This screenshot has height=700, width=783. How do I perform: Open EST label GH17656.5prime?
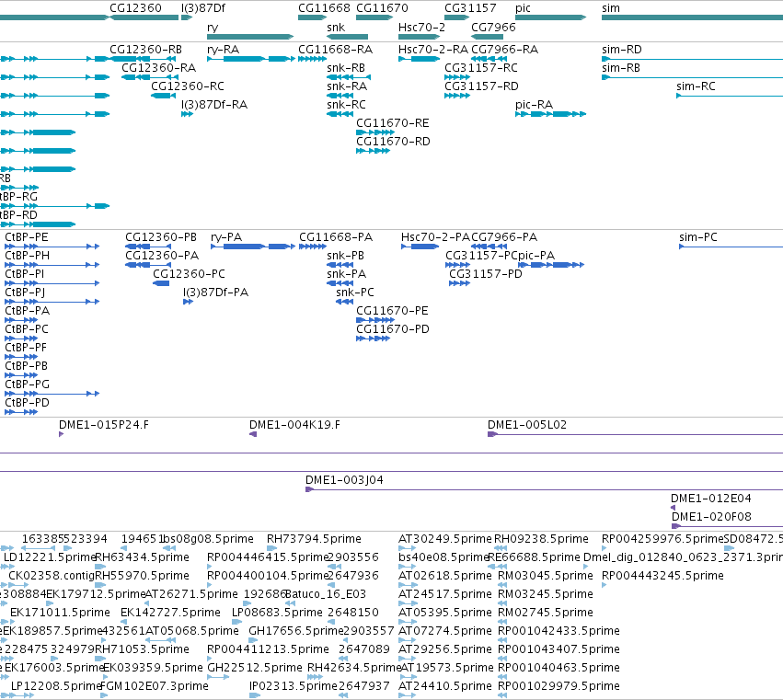[296, 631]
